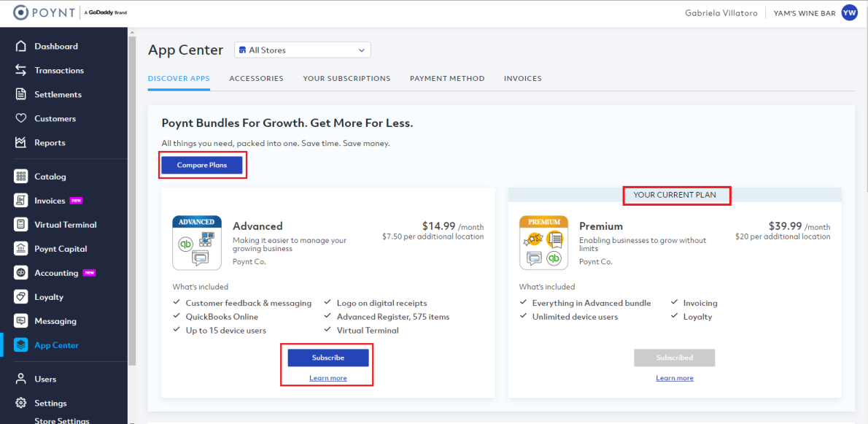The height and width of the screenshot is (424, 868).
Task: Click the new badge beside Accounting
Action: (89, 272)
